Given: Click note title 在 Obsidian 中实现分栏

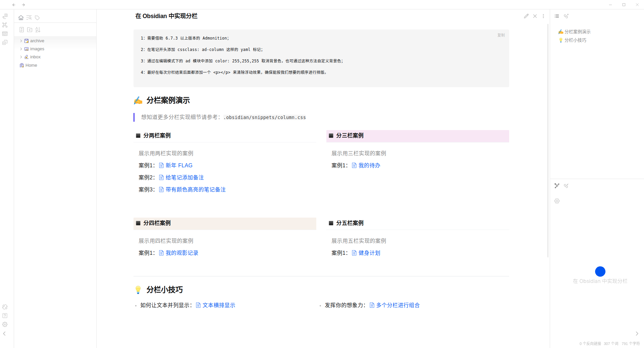Looking at the screenshot, I should click(x=166, y=16).
